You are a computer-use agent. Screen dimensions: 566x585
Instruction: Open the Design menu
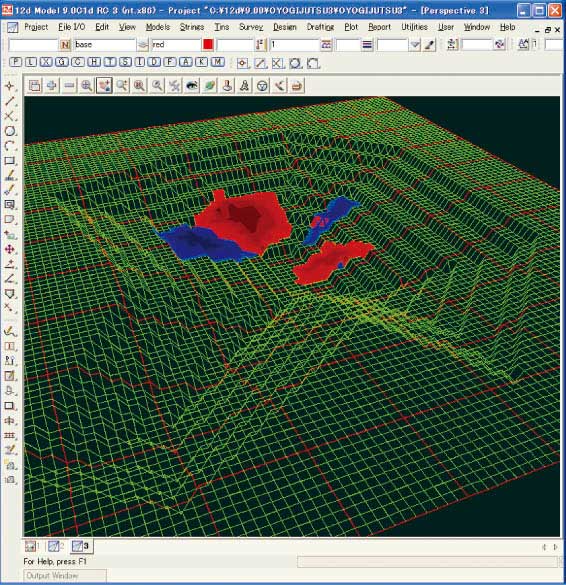point(285,27)
